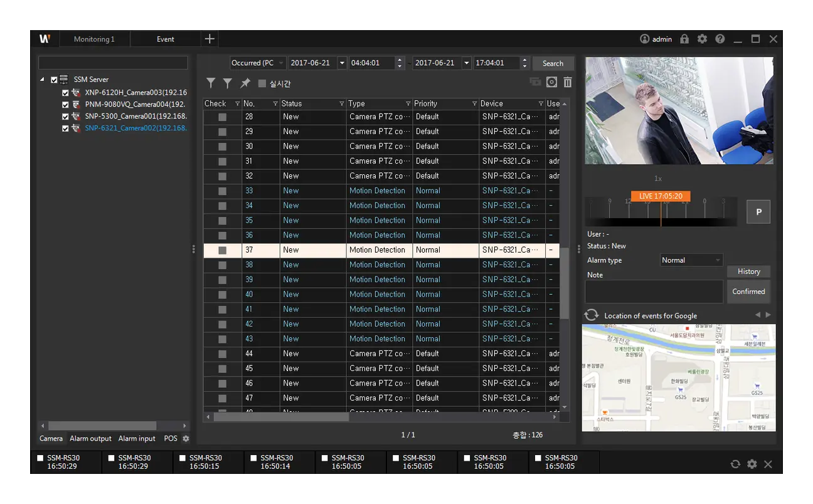Open the end date calendar dropdown arrow
The height and width of the screenshot is (504, 813).
[x=466, y=63]
